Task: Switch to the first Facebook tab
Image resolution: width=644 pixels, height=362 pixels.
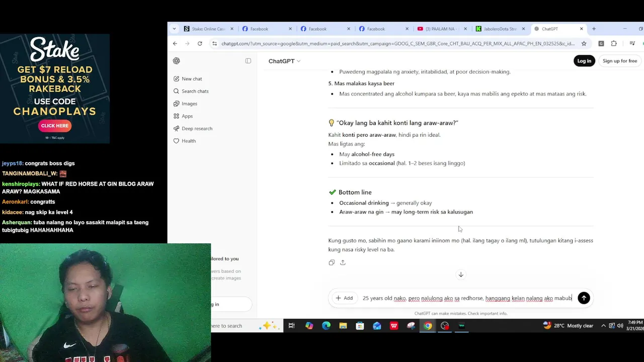Action: (267, 29)
